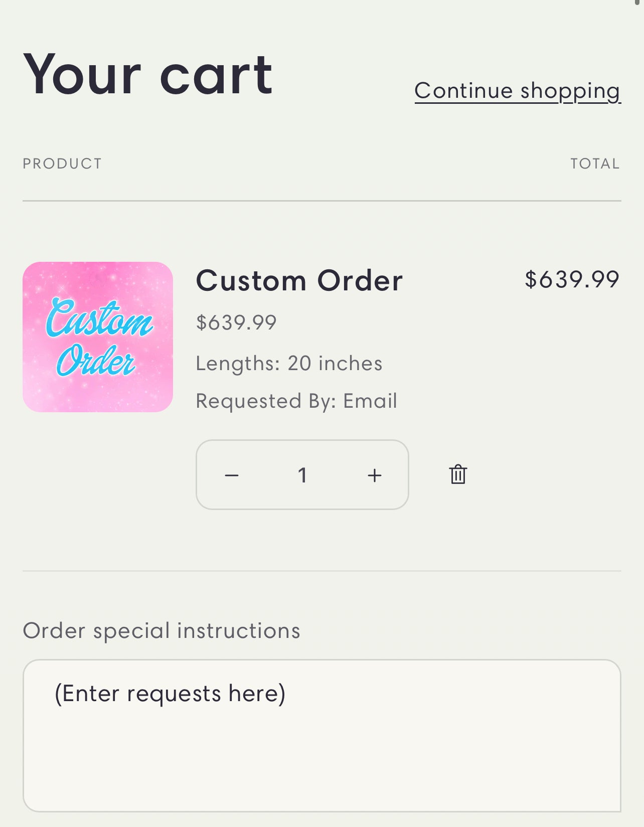644x827 pixels.
Task: Decrease quantity with the minus button
Action: click(x=232, y=475)
